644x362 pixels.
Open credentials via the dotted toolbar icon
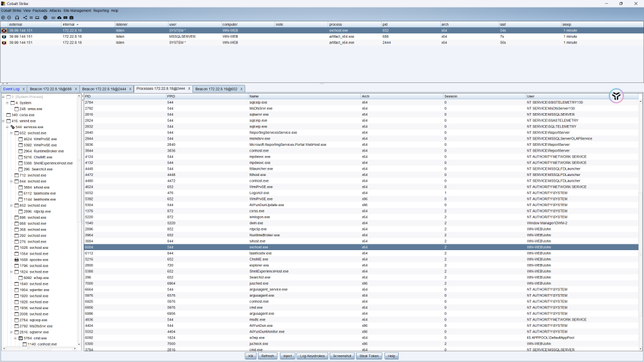click(x=53, y=18)
